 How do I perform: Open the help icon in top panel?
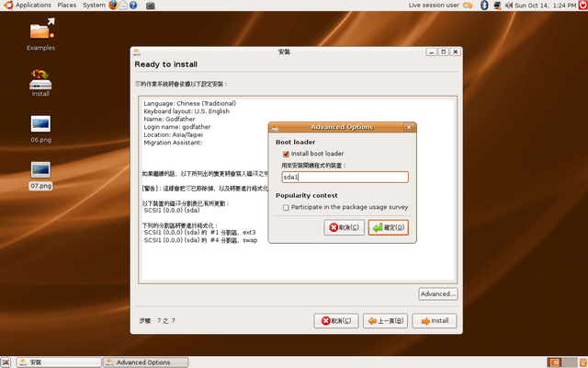(x=133, y=6)
